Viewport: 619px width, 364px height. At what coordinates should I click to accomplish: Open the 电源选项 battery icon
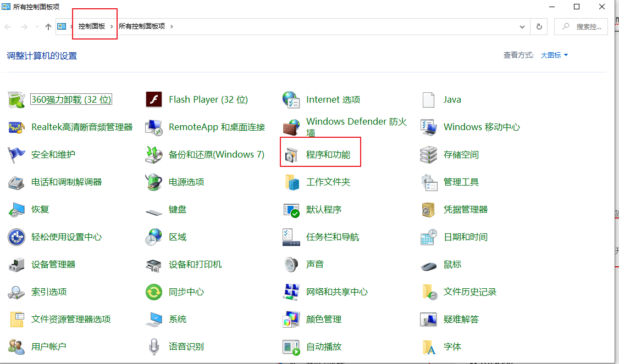154,182
